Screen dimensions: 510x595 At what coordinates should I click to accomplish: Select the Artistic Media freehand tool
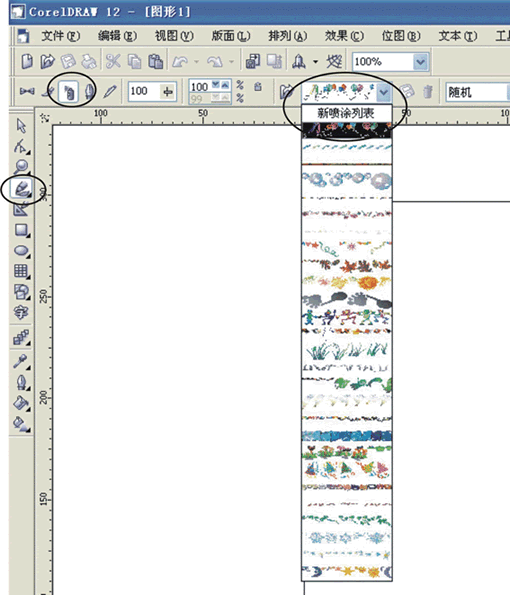(x=21, y=189)
